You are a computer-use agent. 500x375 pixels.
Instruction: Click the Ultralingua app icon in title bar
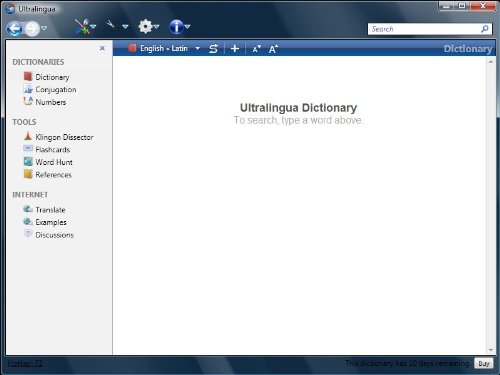(11, 9)
